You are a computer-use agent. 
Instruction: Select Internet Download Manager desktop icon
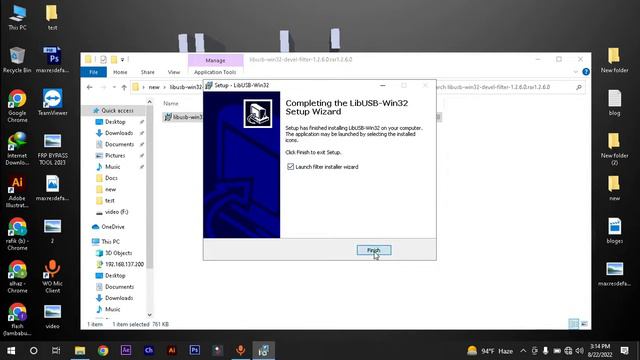click(x=17, y=149)
